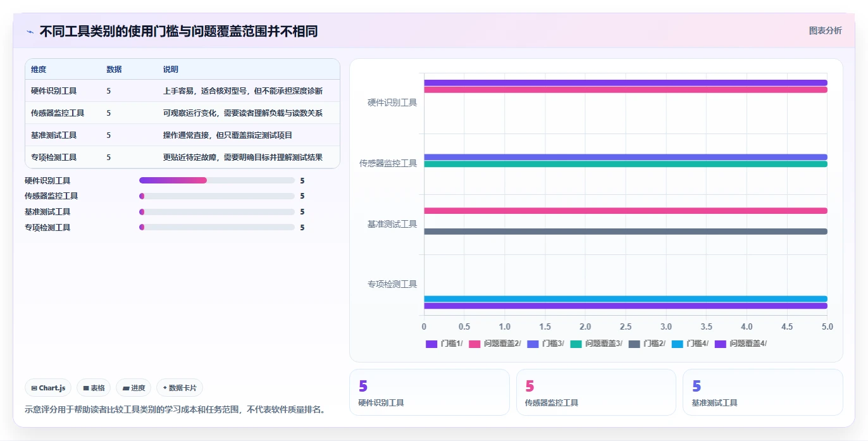Toggle the 问题覆盖2/ legend entry
Screen dimensions: 868x441
495,344
